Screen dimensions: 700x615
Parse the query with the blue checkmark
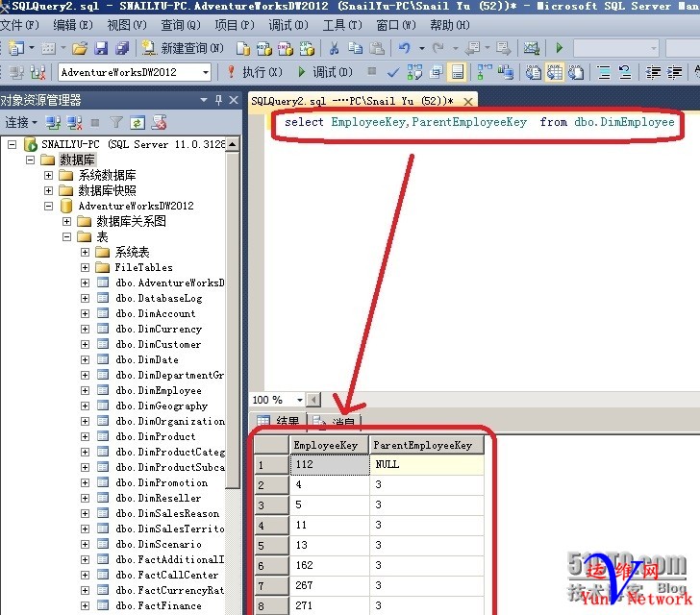click(393, 72)
